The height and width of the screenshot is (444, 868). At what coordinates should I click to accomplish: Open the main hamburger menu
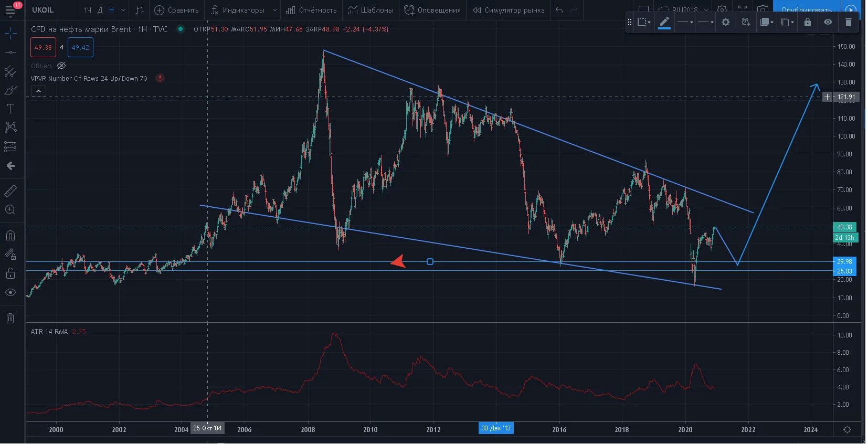click(x=10, y=10)
